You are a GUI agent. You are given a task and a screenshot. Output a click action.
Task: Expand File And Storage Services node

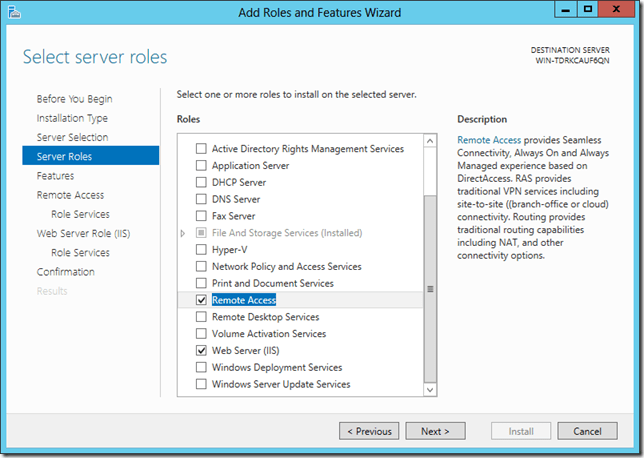pos(183,233)
